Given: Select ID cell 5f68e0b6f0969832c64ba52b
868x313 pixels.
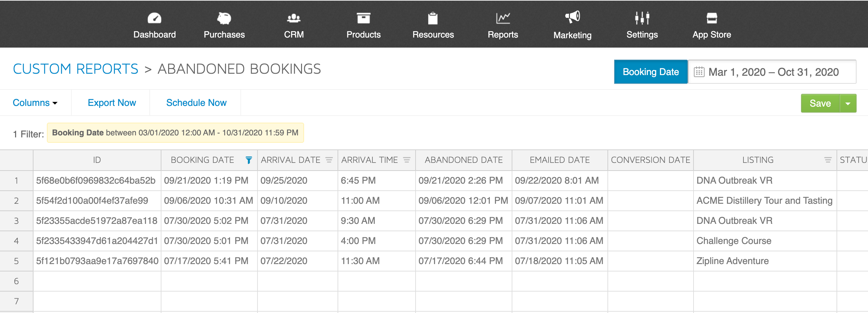Looking at the screenshot, I should click(97, 180).
